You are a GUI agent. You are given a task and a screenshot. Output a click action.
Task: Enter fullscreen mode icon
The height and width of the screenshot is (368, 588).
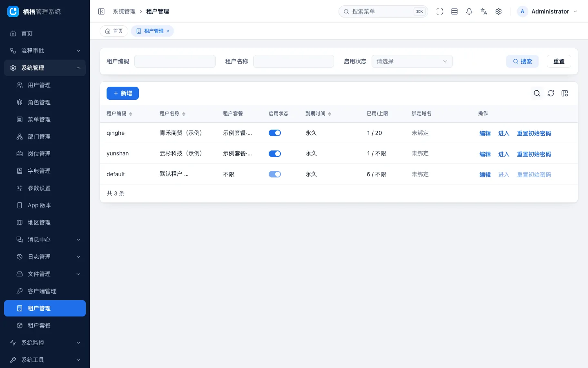(440, 11)
